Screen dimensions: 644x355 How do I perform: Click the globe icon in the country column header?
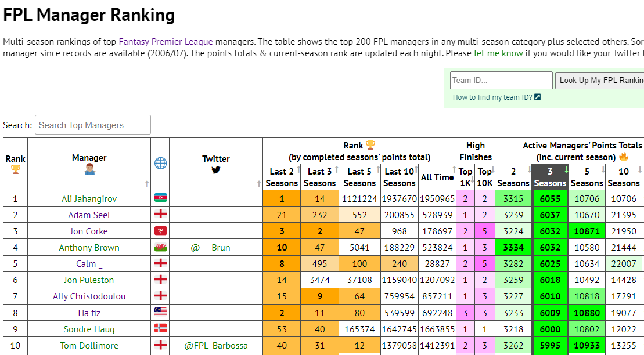[160, 164]
